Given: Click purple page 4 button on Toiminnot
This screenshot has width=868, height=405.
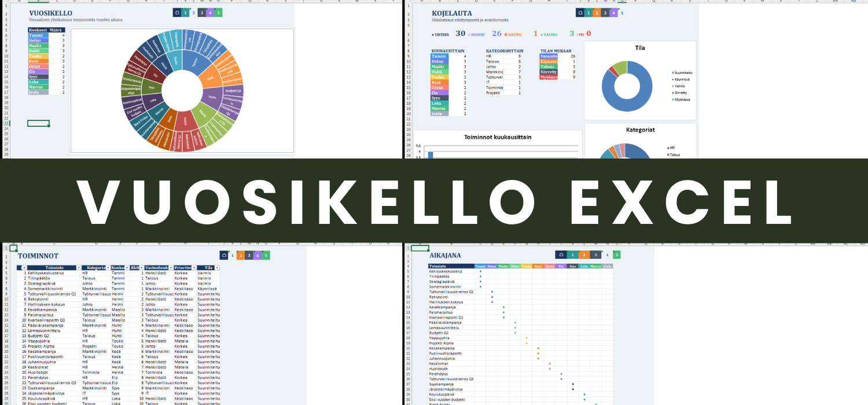Looking at the screenshot, I should pyautogui.click(x=258, y=255).
